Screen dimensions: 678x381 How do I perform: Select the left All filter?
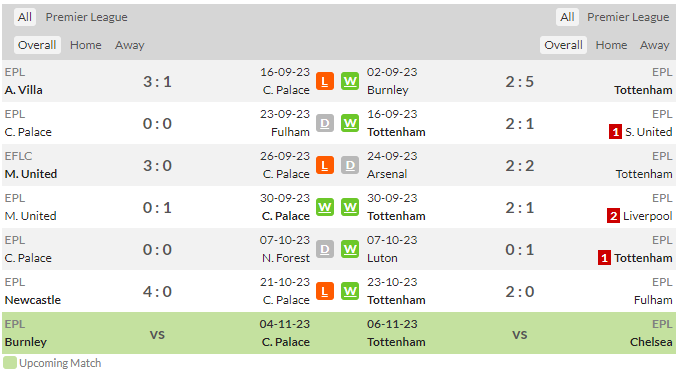coord(25,17)
